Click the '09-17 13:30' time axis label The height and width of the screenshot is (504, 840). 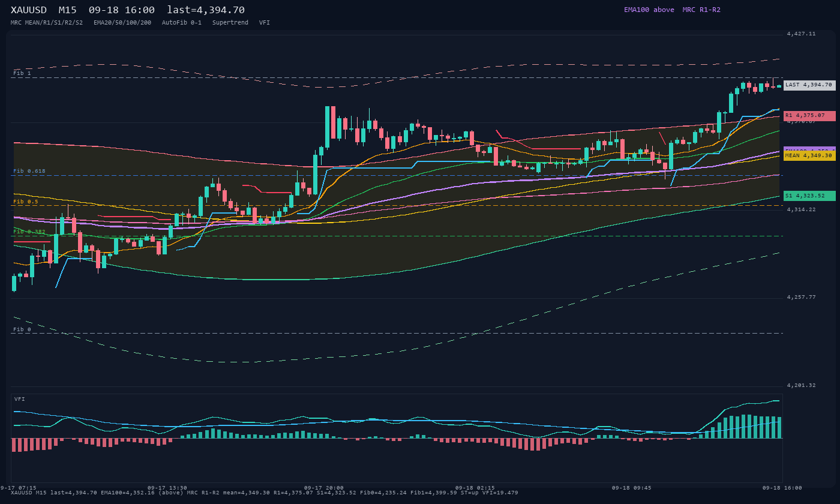(167, 488)
